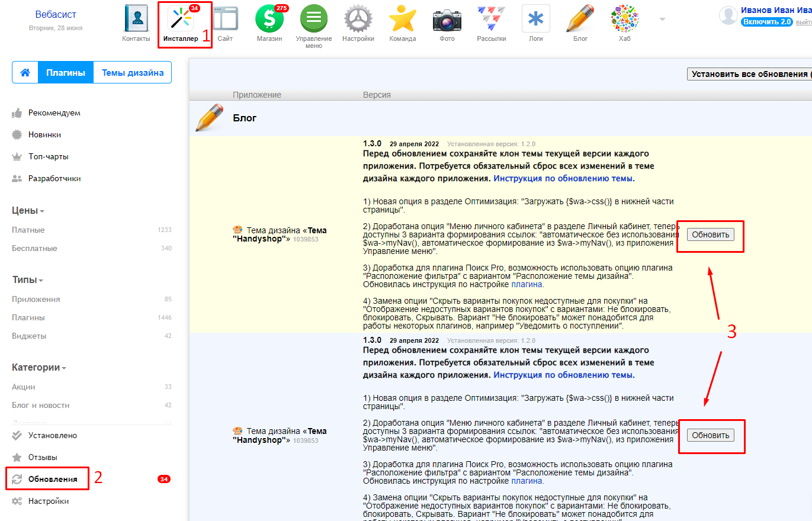Open the Фото camera app icon
Screen dimensions: 812x521
point(447,19)
